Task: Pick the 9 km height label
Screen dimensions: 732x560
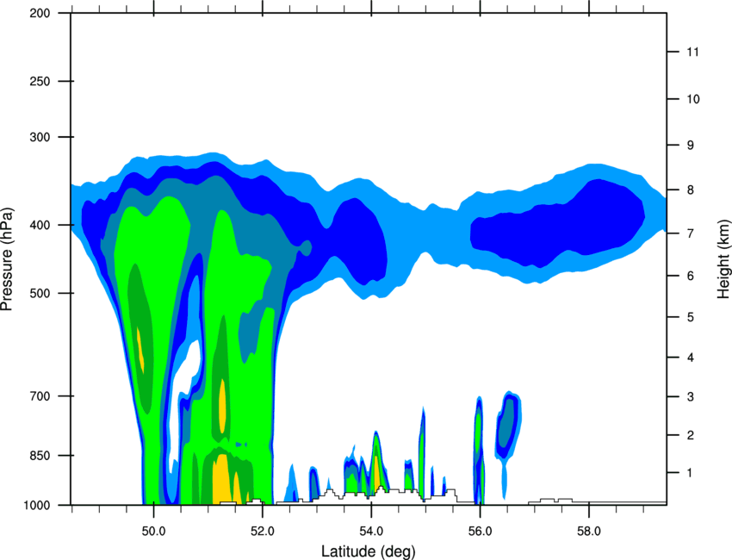Action: (691, 146)
